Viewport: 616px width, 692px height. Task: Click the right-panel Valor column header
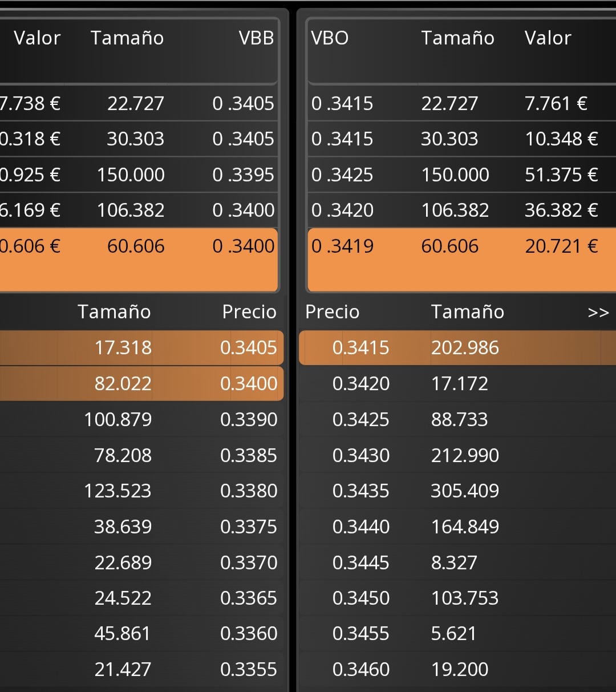tap(548, 38)
